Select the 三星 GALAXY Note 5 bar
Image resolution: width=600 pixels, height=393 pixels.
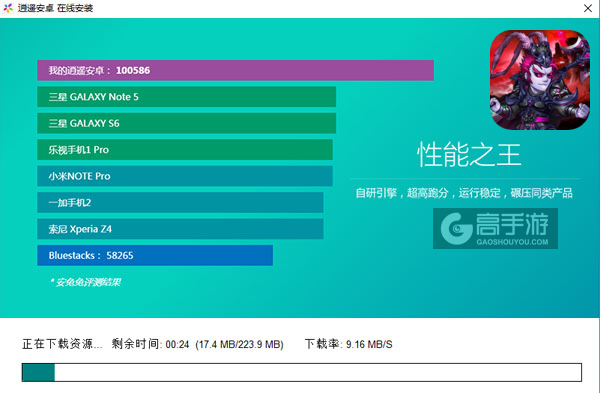[186, 97]
